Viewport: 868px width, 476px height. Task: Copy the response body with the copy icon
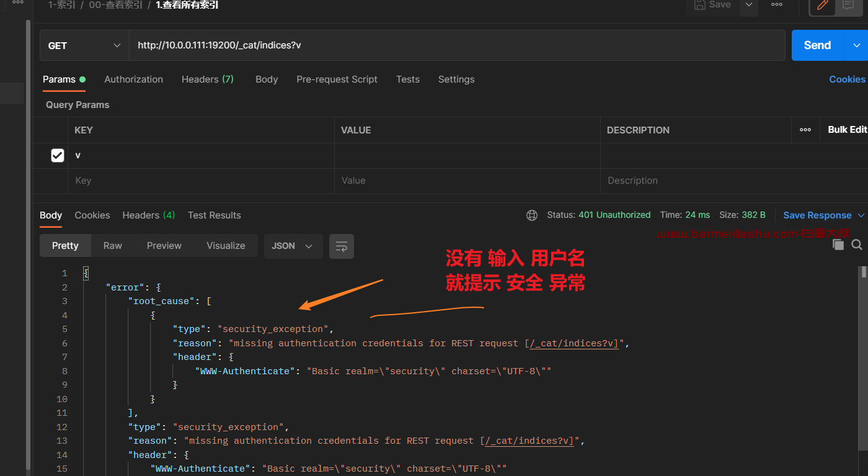838,245
